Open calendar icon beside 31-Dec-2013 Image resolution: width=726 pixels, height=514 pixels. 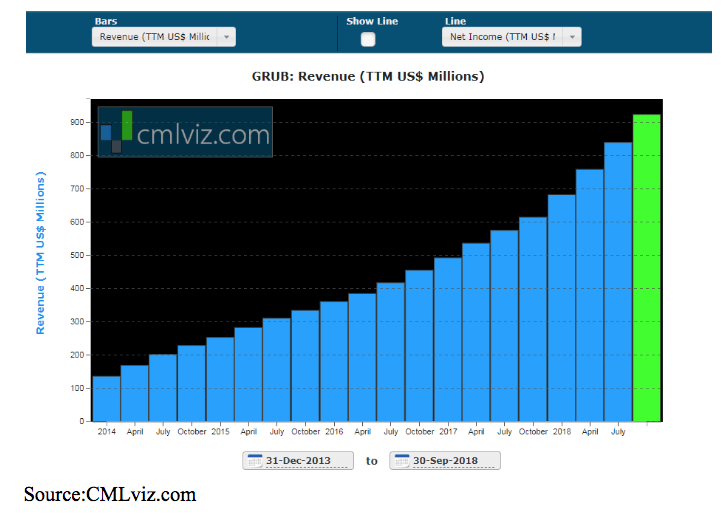(x=255, y=461)
